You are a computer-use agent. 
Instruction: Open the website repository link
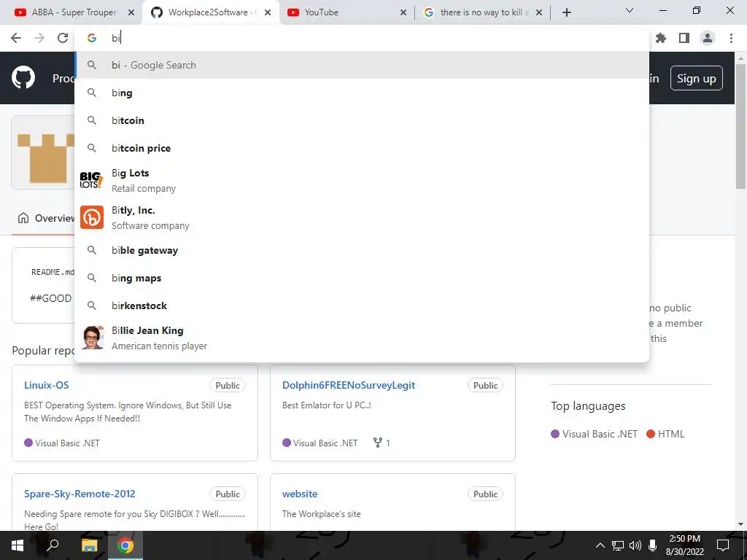[300, 494]
